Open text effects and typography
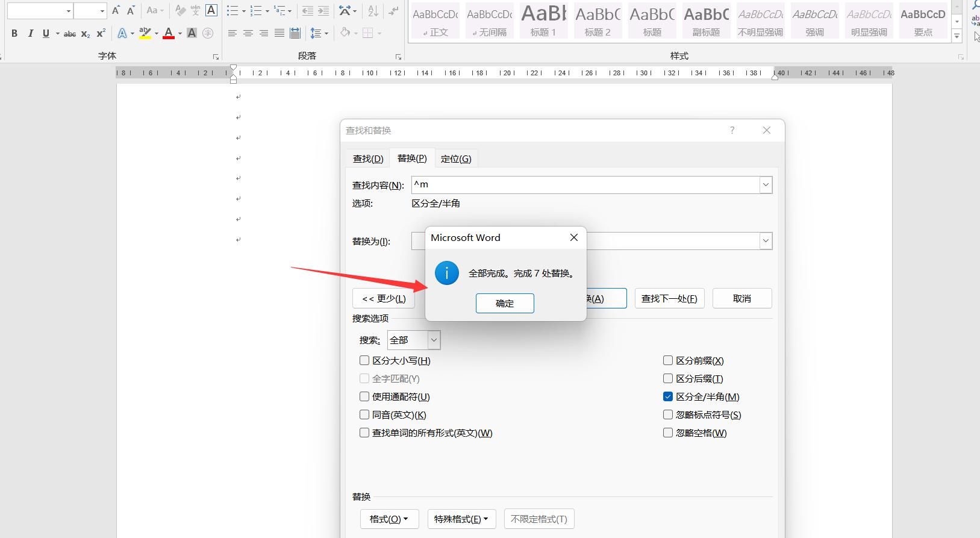The image size is (980, 538). 122,33
